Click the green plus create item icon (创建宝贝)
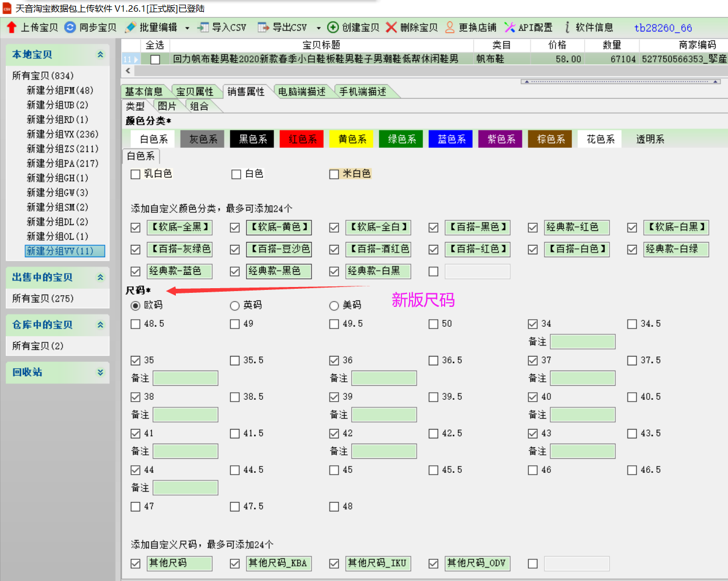Image resolution: width=728 pixels, height=581 pixels. (333, 27)
